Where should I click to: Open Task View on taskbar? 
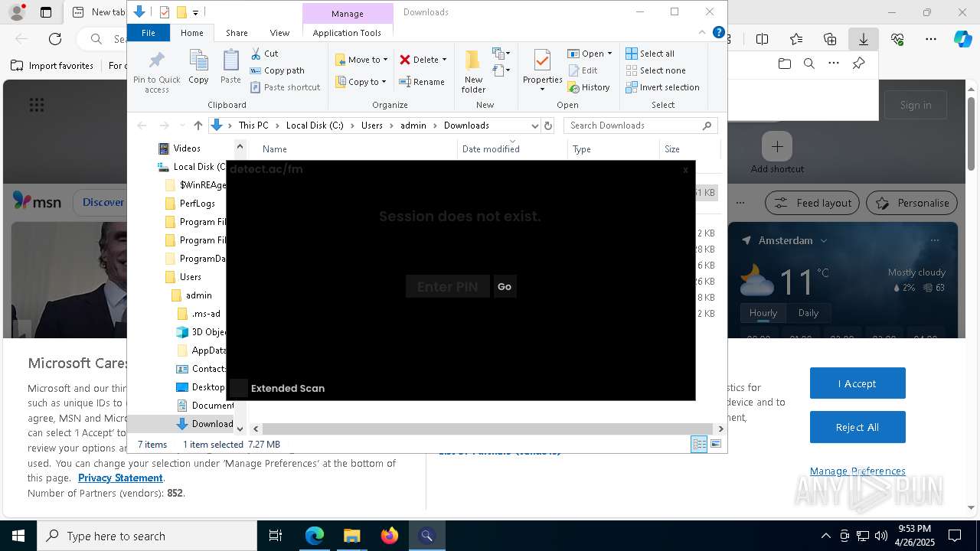(x=276, y=536)
